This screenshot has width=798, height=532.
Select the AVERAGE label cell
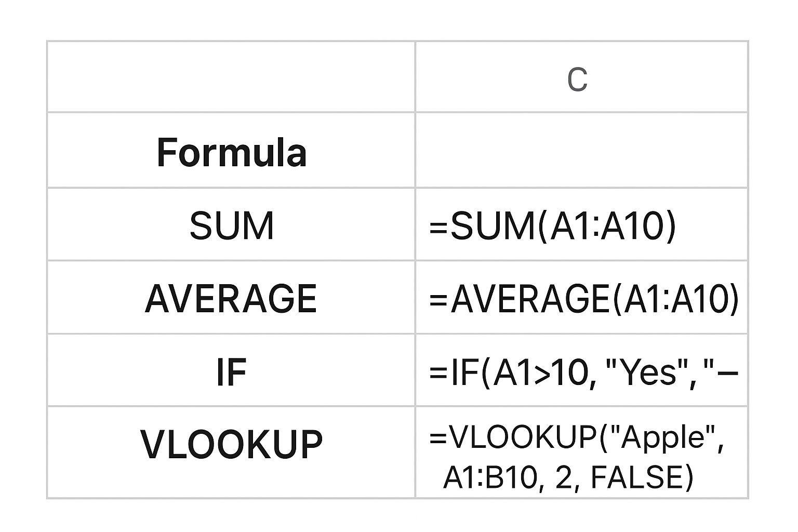point(231,299)
